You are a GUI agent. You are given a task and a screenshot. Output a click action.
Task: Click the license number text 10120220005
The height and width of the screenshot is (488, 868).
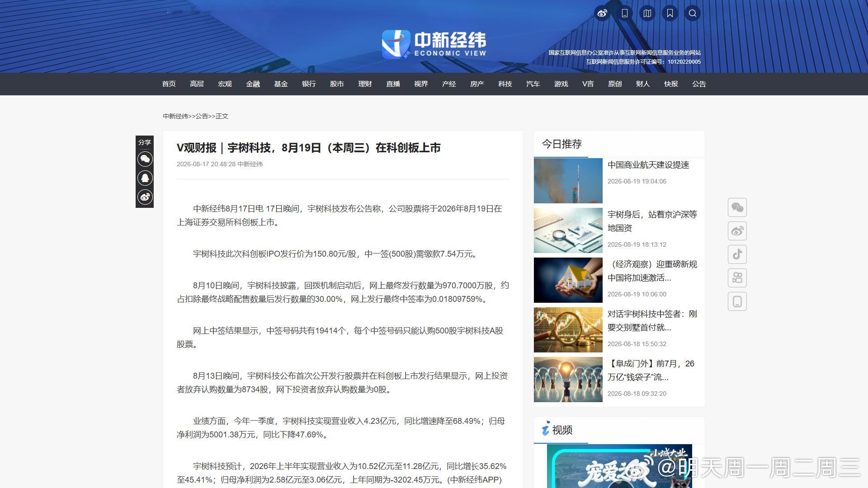point(684,62)
